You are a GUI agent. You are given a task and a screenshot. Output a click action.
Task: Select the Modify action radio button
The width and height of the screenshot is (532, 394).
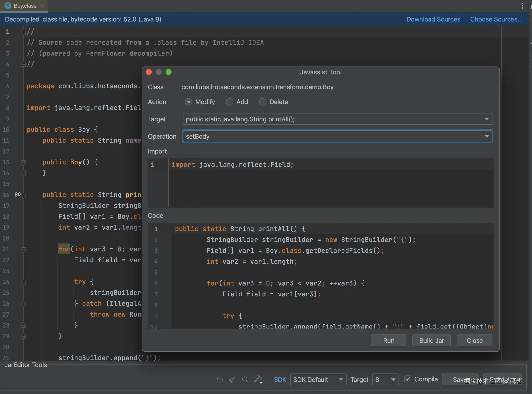click(188, 102)
